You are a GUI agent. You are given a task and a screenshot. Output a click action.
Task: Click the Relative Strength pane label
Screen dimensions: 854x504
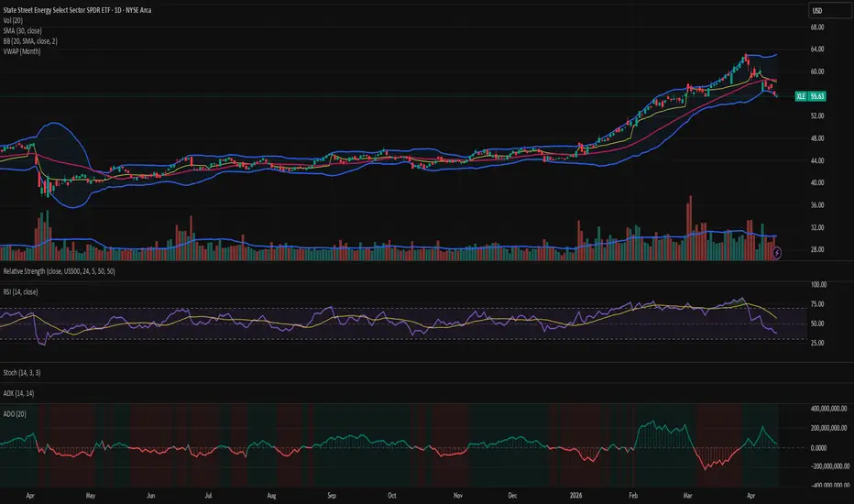click(x=59, y=271)
